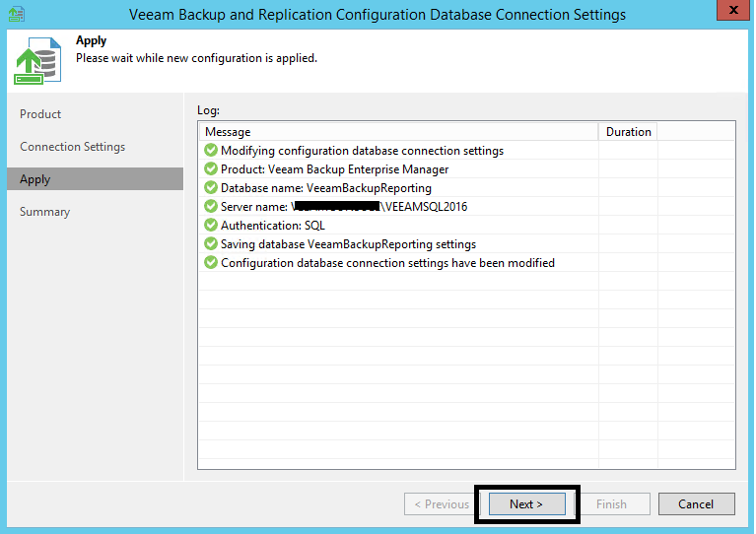The image size is (756, 534).
Task: Click the Finish button
Action: coord(611,504)
